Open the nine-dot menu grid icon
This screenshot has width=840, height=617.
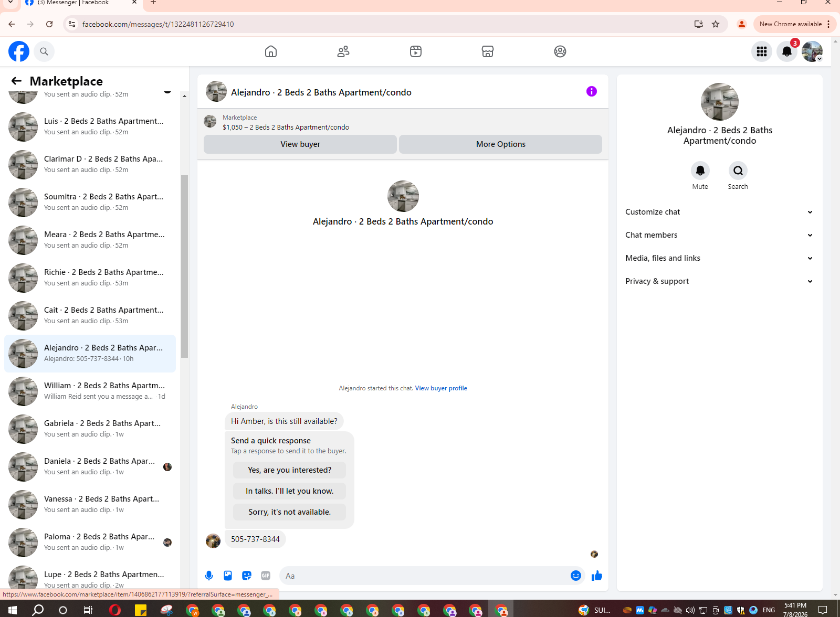tap(762, 51)
